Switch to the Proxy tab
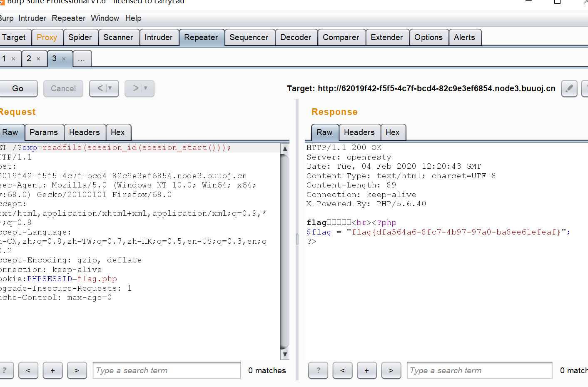 47,37
